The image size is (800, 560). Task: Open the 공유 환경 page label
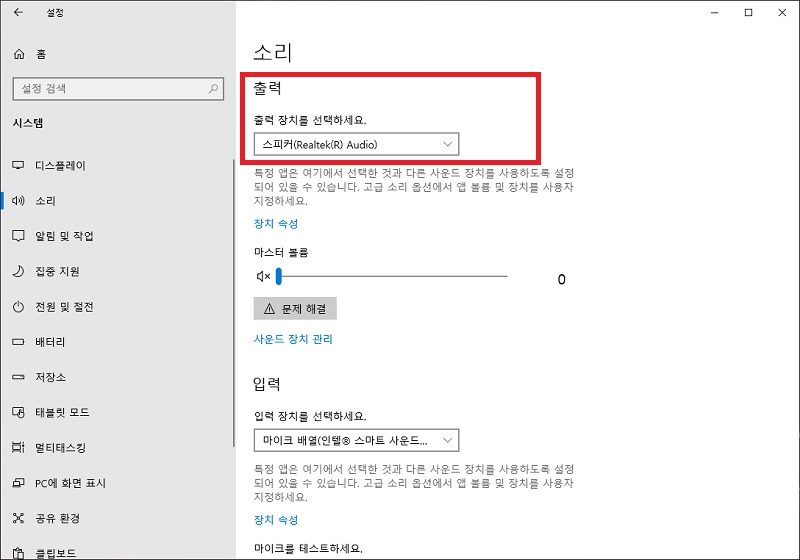point(58,518)
